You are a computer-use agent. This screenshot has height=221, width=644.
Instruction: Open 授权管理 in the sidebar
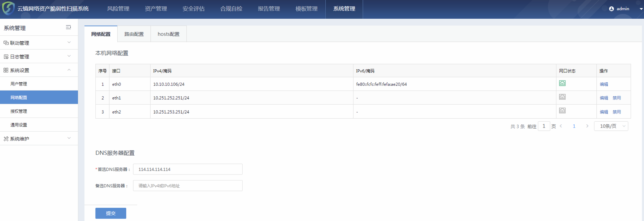click(39, 111)
